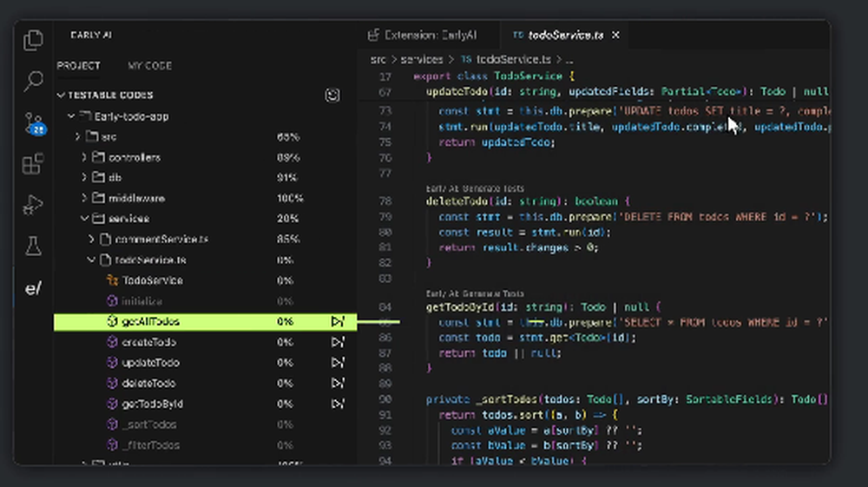Collapse the services folder chevron
This screenshot has height=487, width=868.
[85, 219]
